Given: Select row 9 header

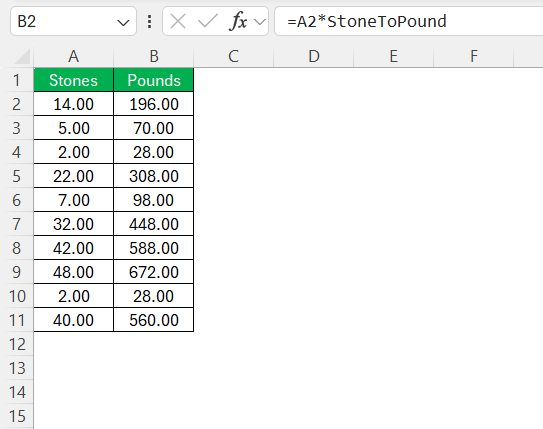Looking at the screenshot, I should click(x=17, y=272).
